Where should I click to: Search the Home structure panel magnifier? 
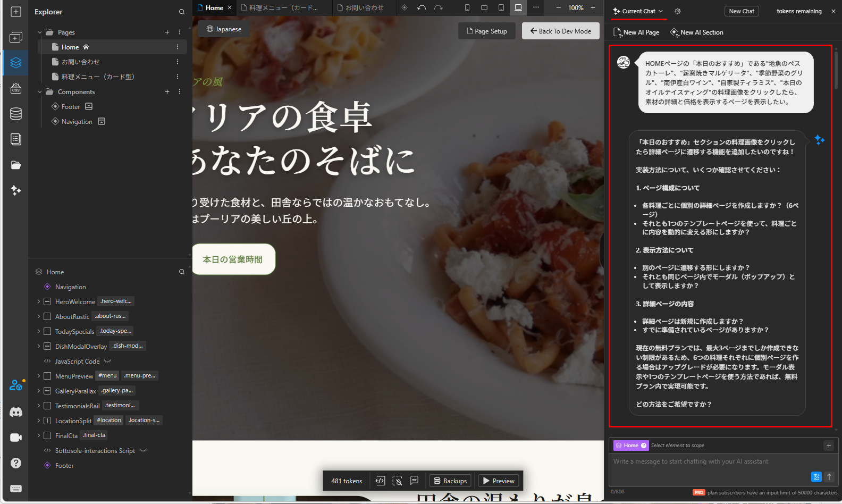pyautogui.click(x=182, y=272)
